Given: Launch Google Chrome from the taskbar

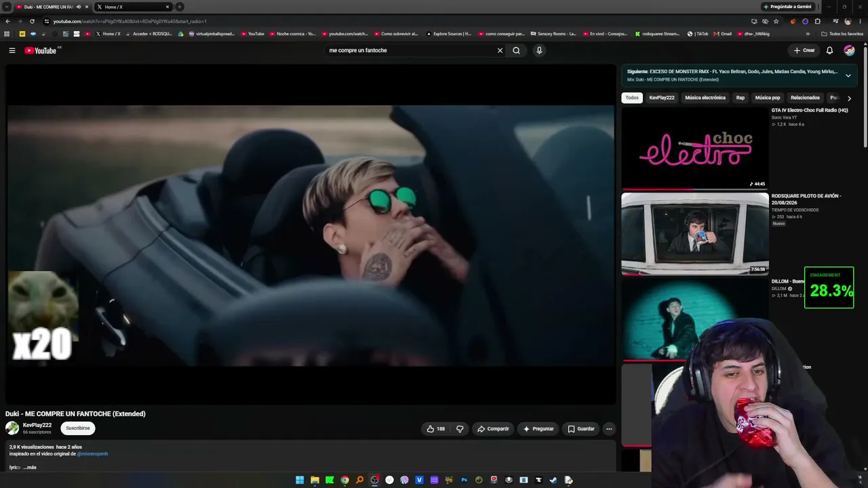Looking at the screenshot, I should coord(344,480).
